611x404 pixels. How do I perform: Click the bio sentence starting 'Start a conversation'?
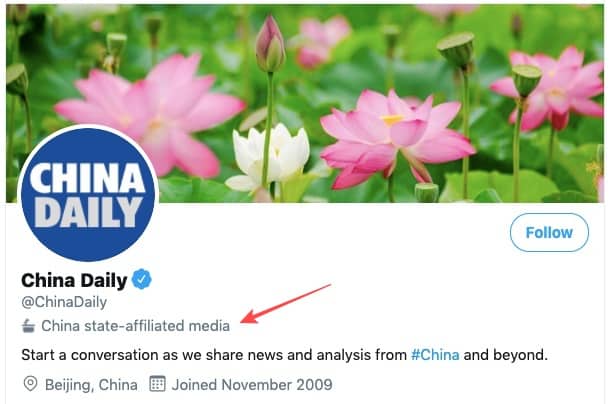click(x=284, y=355)
